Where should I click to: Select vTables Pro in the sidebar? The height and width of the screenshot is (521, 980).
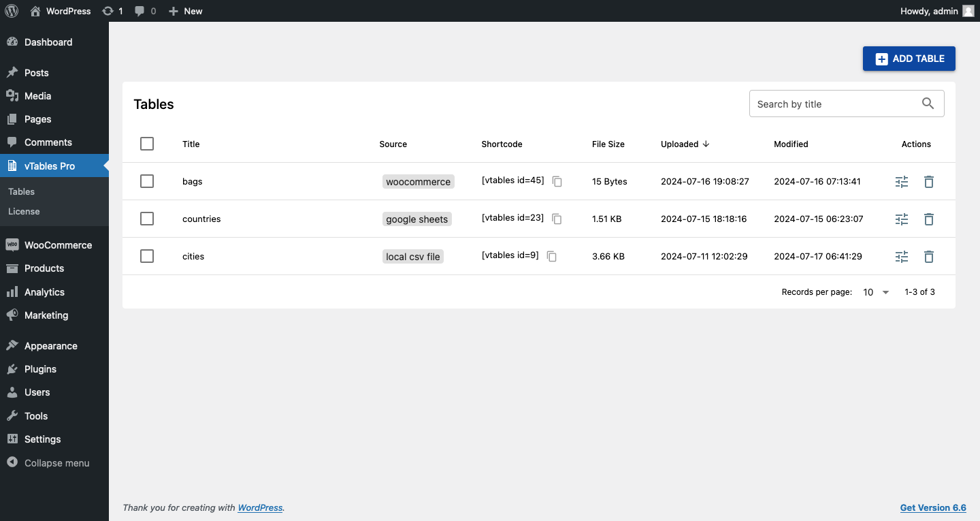pyautogui.click(x=54, y=166)
